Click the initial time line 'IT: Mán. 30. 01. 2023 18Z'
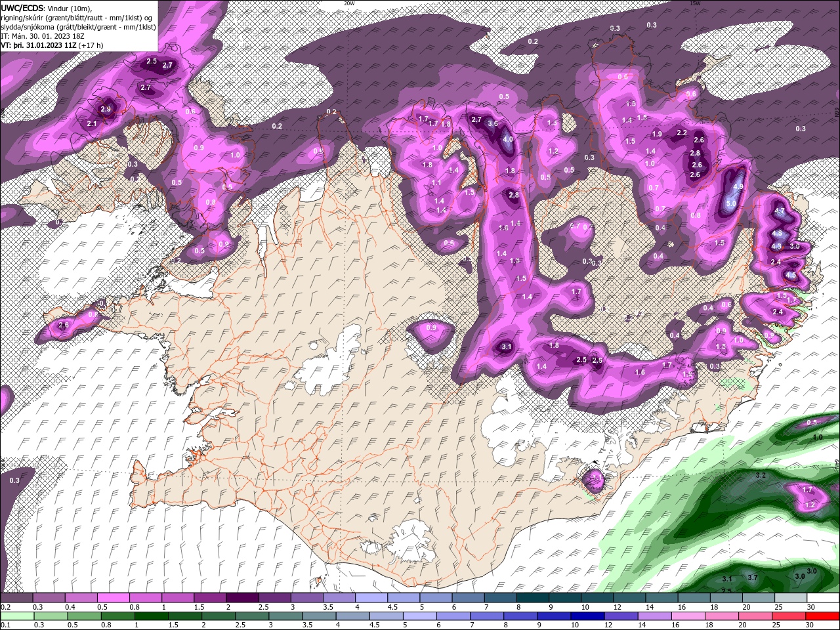Viewport: 840px width, 630px height. click(42, 36)
